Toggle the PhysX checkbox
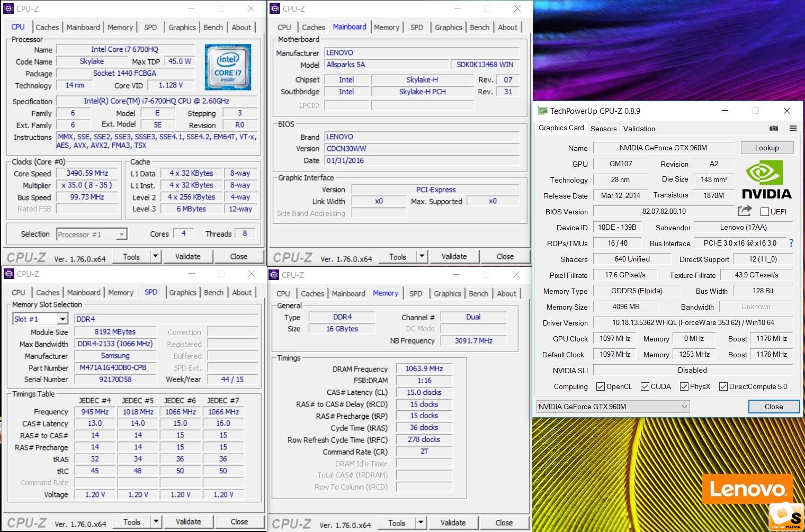The image size is (805, 532). click(x=684, y=386)
